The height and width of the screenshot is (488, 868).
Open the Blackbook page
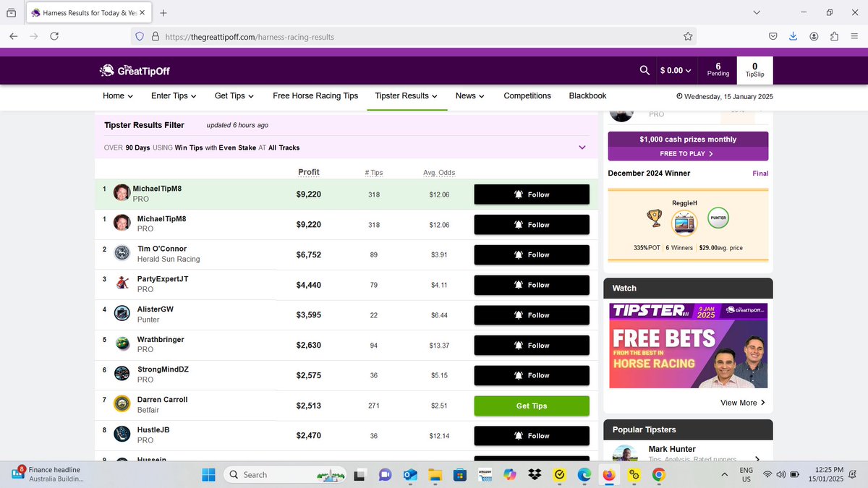[x=587, y=95]
